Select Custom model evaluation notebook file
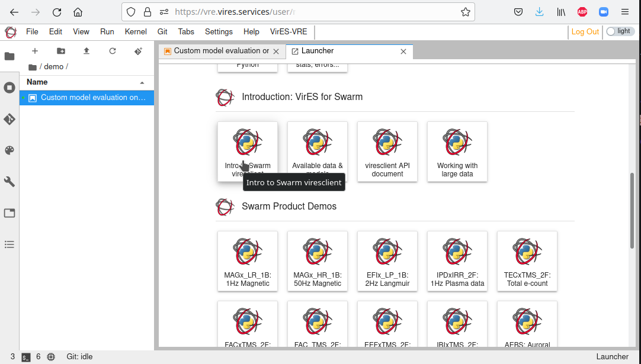 [x=86, y=98]
